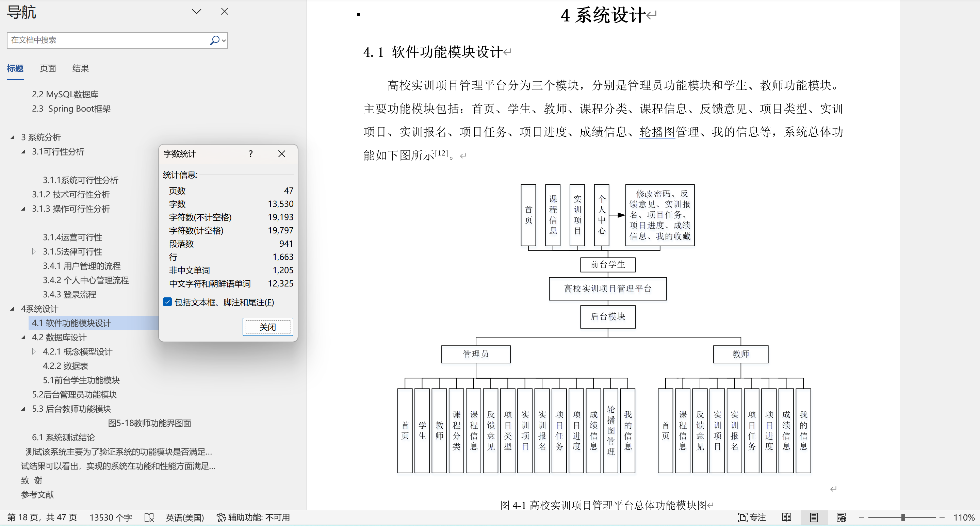Switch to Web Layout view icon

tap(841, 517)
